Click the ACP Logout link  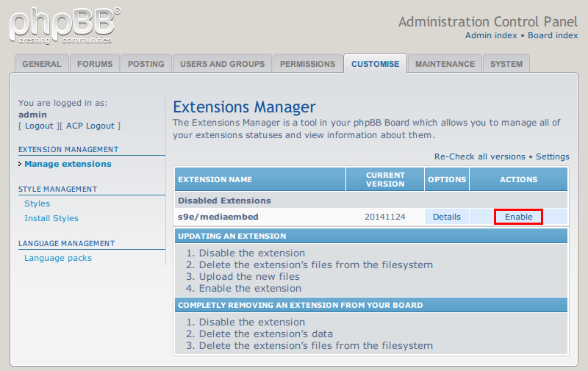90,126
